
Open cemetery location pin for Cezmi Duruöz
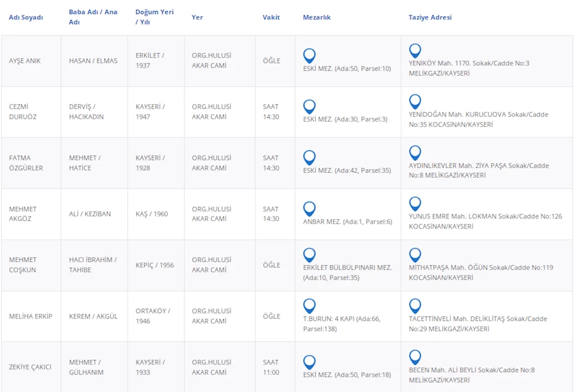tap(309, 106)
